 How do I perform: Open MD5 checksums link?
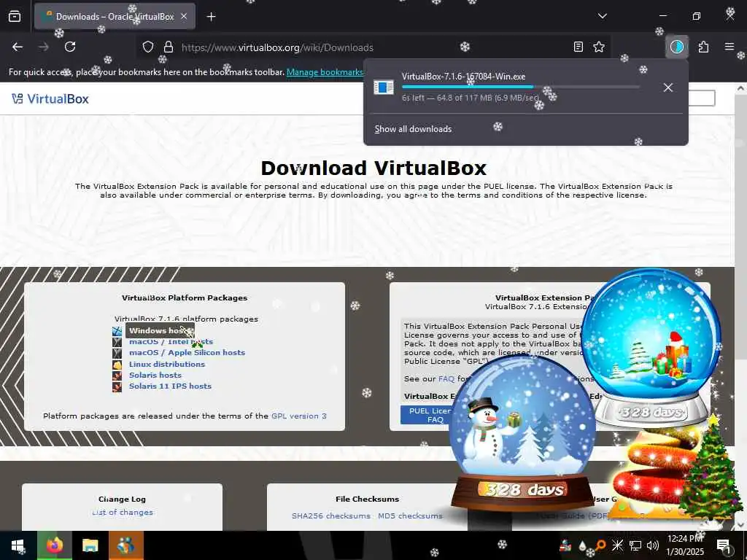pyautogui.click(x=410, y=516)
